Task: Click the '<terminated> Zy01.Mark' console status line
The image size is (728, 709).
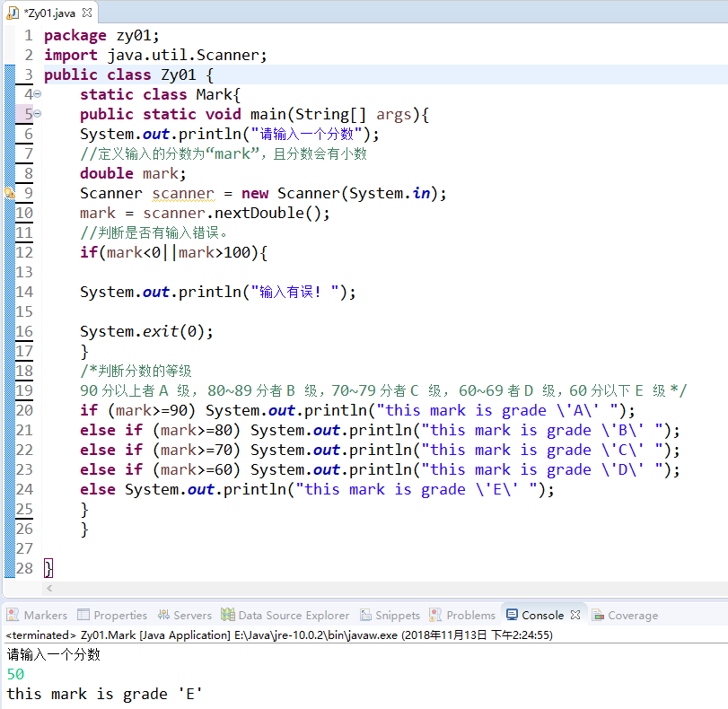Action: (279, 635)
